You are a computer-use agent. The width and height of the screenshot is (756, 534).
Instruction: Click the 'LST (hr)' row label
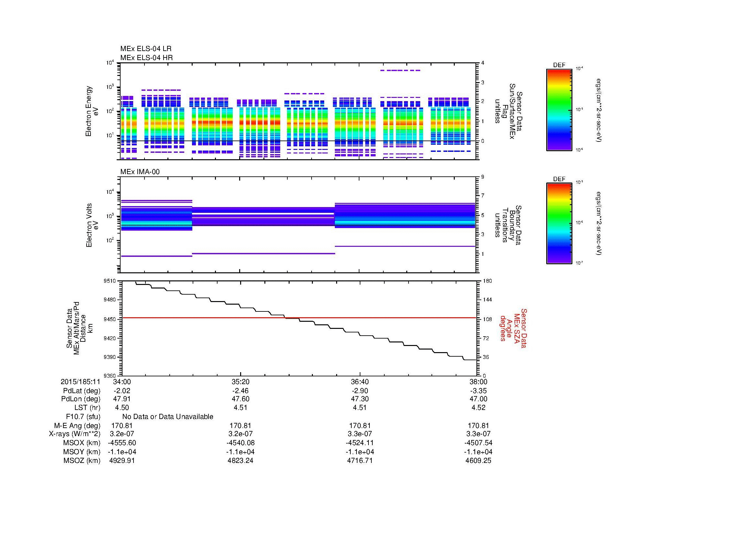(87, 408)
